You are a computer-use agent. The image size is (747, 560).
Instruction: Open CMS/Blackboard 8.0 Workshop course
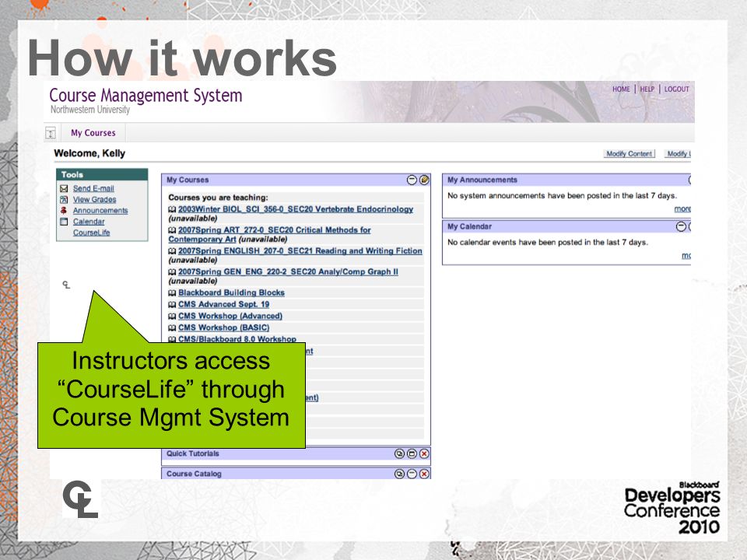[x=237, y=339]
